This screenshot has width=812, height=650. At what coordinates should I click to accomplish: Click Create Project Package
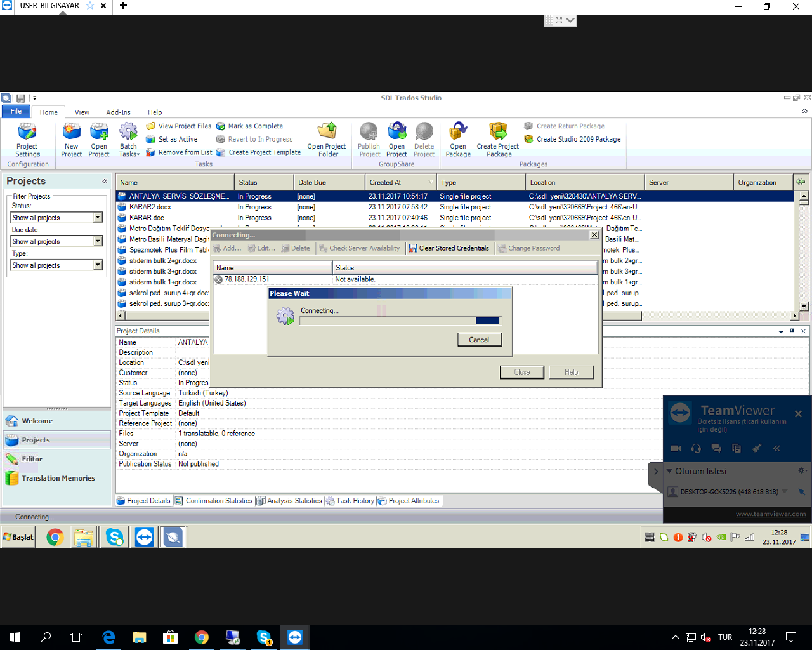click(x=498, y=140)
